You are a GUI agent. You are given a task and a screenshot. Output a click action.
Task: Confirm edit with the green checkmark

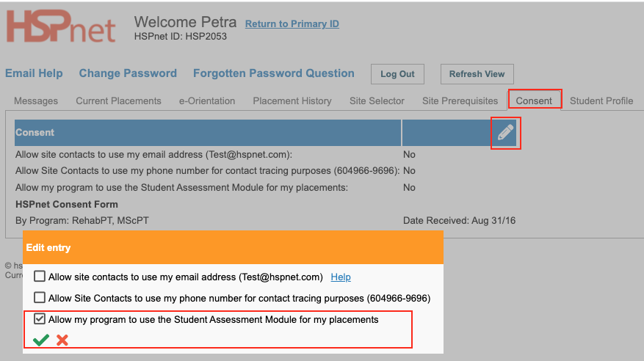coord(41,340)
